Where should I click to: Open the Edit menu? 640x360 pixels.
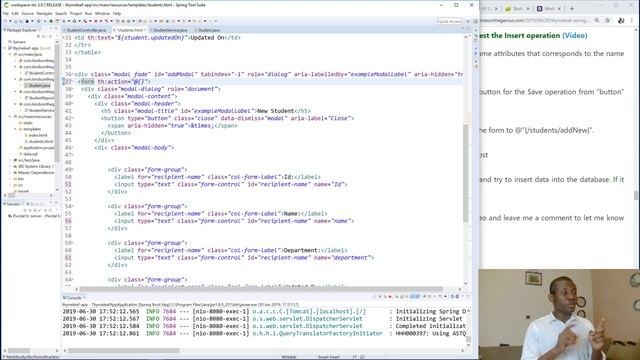(15, 13)
